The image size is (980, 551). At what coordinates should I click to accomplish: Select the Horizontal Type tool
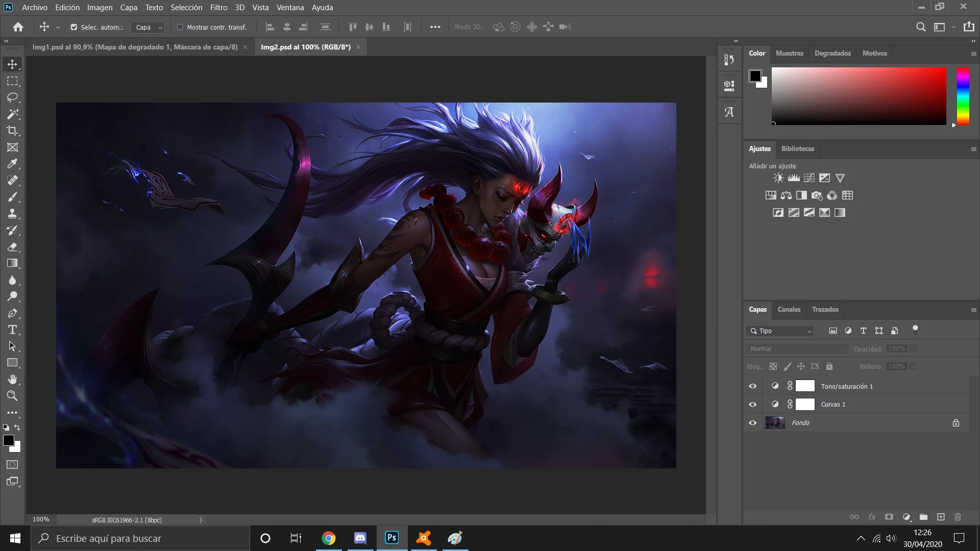12,330
